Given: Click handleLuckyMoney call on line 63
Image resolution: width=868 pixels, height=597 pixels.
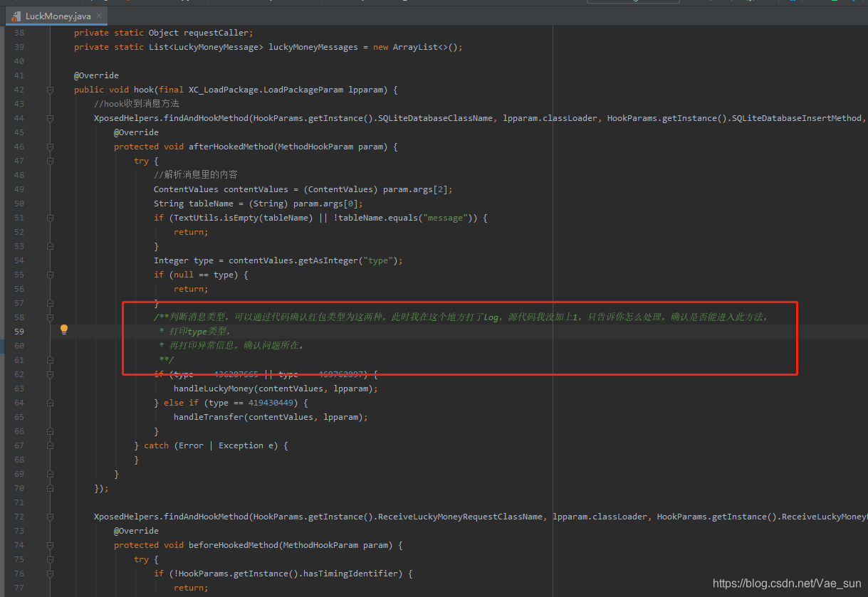Looking at the screenshot, I should click(x=276, y=389).
